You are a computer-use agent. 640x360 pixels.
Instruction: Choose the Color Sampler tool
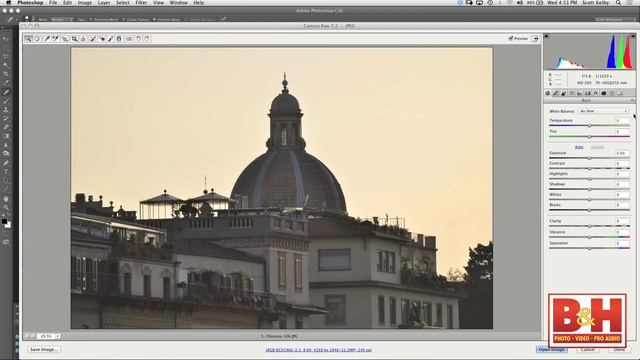point(56,39)
